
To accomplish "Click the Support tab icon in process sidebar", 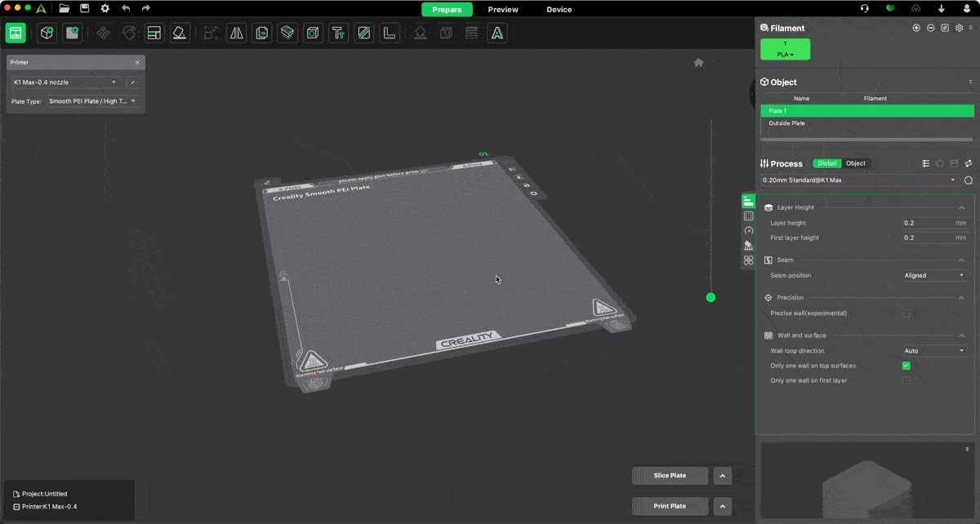I will click(748, 246).
